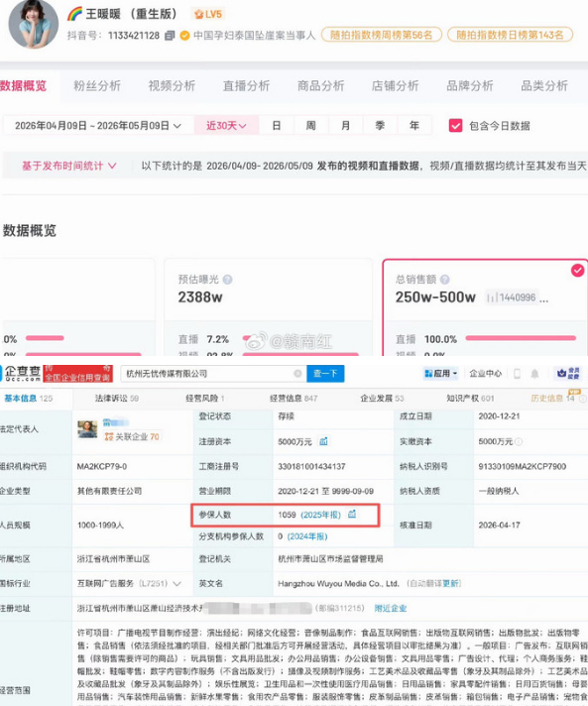Open 法律诉讼 59 tab

(117, 398)
